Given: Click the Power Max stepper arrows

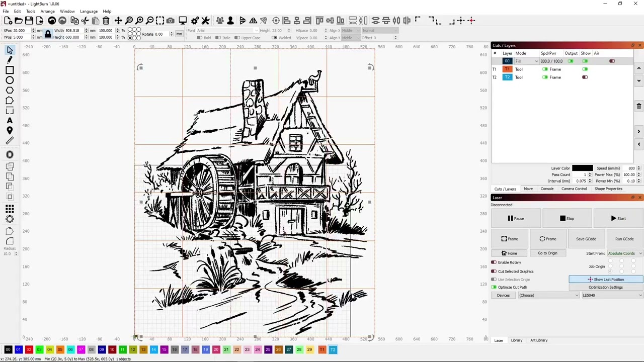Looking at the screenshot, I should (x=639, y=174).
